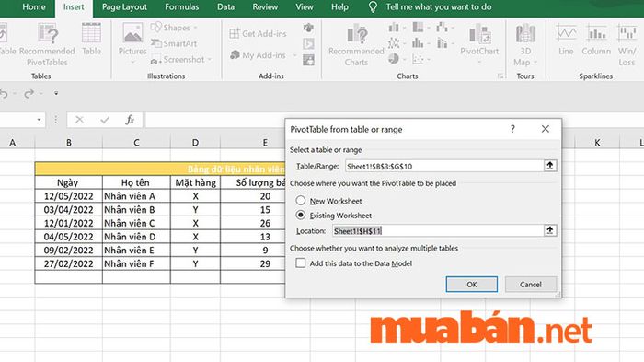
Task: Switch to the View tab
Action: click(x=305, y=7)
